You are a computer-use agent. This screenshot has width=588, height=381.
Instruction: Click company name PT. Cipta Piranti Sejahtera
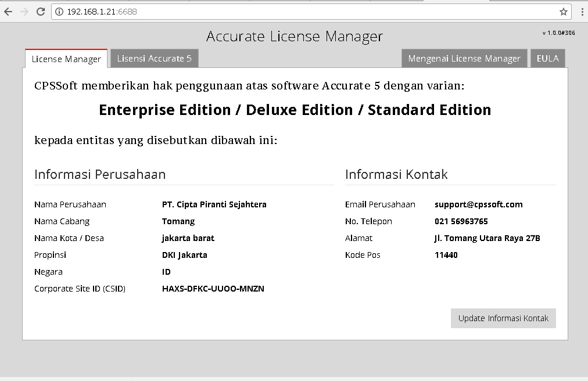coord(214,204)
